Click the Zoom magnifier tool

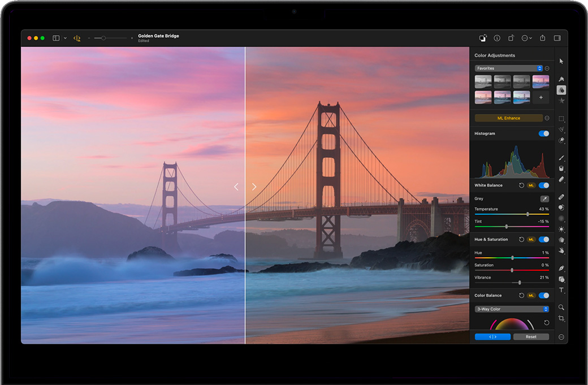[x=561, y=308]
